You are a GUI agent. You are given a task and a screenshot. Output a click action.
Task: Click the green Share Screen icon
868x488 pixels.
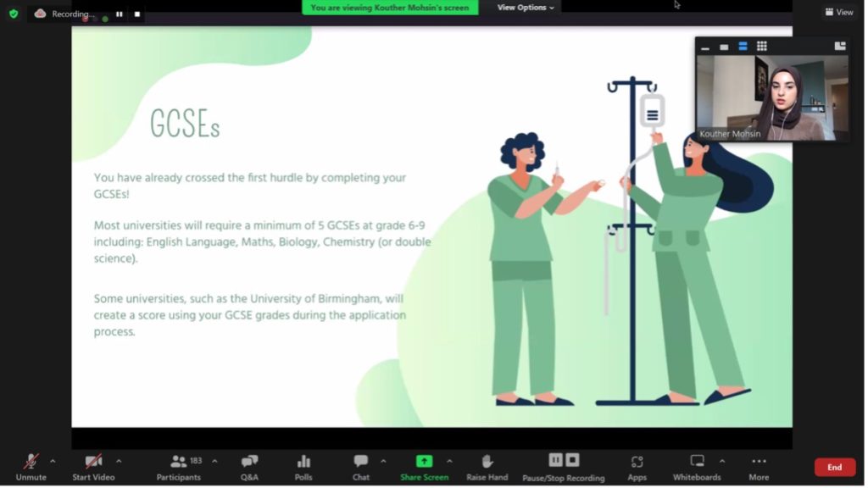[x=424, y=462]
